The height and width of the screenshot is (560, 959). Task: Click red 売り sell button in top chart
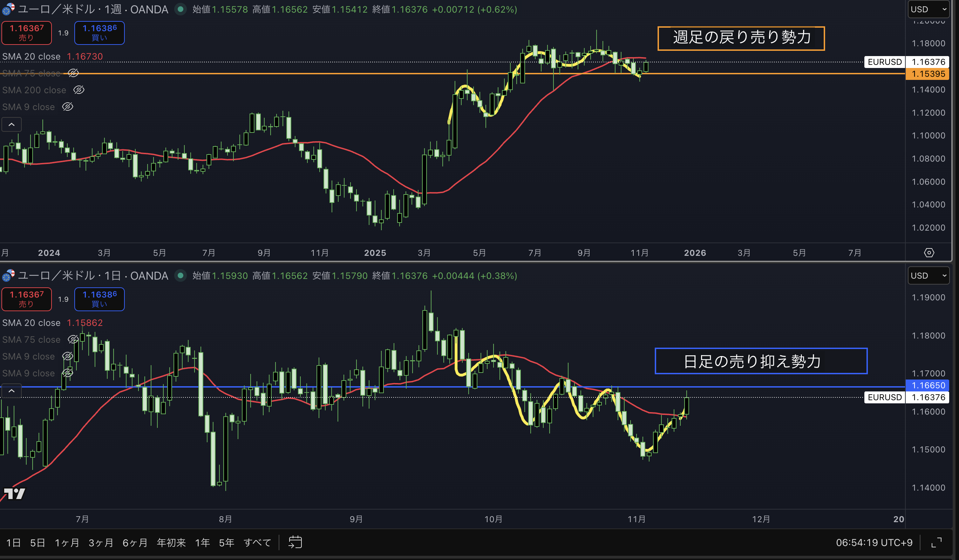(x=27, y=33)
